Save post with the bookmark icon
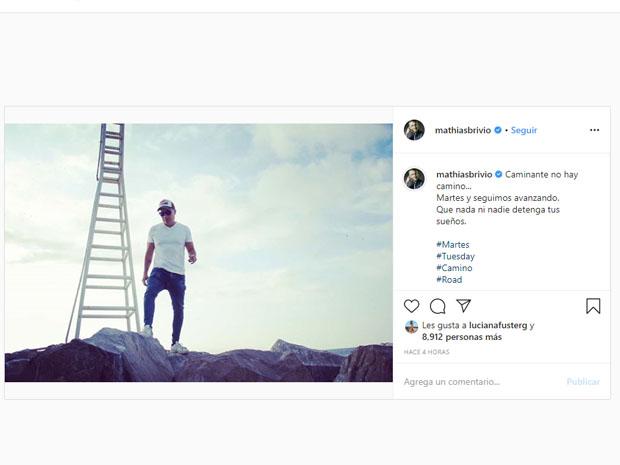The height and width of the screenshot is (465, 620). point(593,306)
